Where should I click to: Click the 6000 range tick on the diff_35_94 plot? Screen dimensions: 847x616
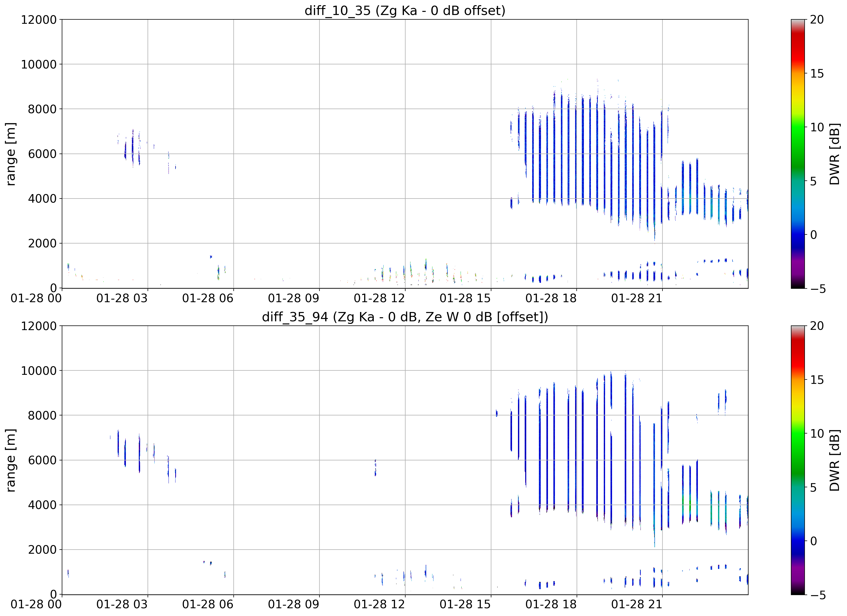(x=42, y=460)
